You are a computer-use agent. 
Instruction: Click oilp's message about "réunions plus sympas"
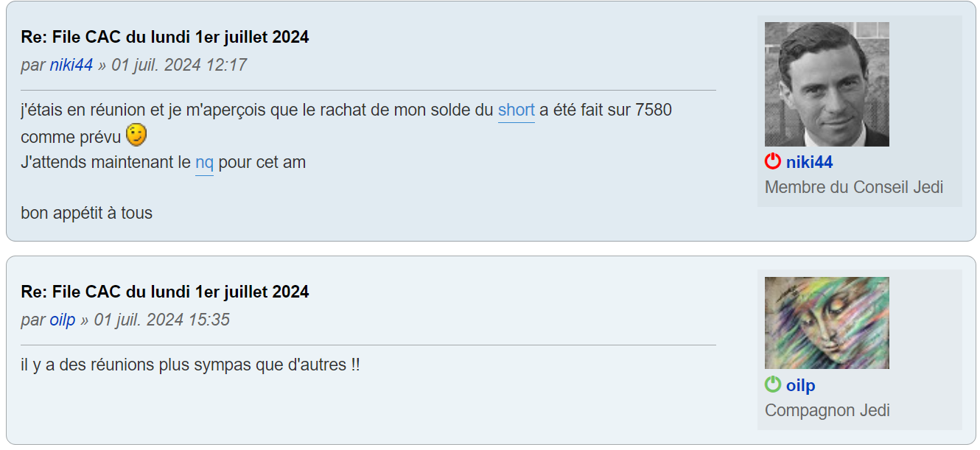(191, 365)
